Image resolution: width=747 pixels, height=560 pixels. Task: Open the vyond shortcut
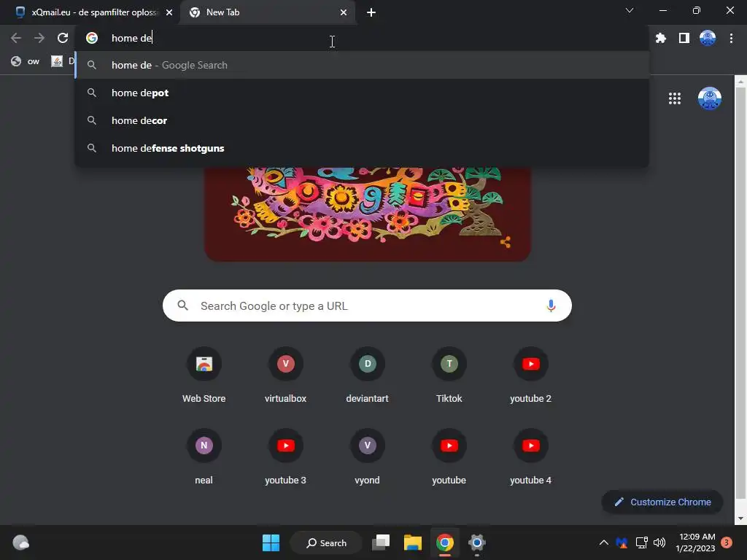tap(368, 457)
